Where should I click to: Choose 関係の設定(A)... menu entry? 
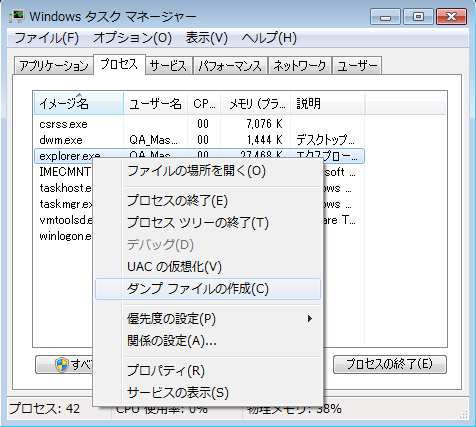tap(208, 341)
